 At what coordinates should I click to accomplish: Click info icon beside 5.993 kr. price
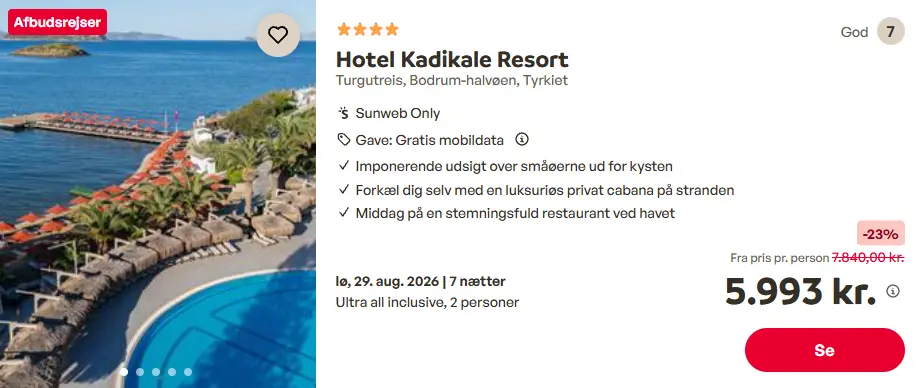point(892,291)
